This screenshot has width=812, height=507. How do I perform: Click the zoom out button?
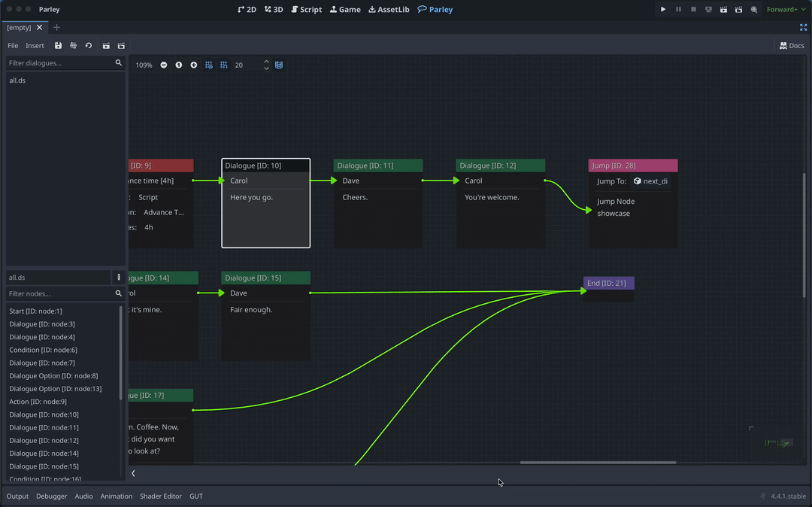(164, 65)
